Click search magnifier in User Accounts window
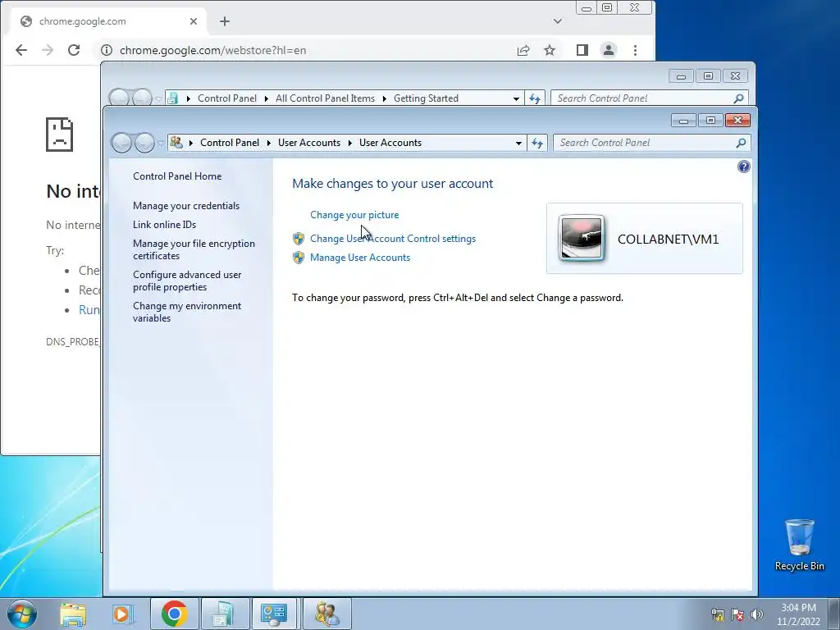 [741, 143]
